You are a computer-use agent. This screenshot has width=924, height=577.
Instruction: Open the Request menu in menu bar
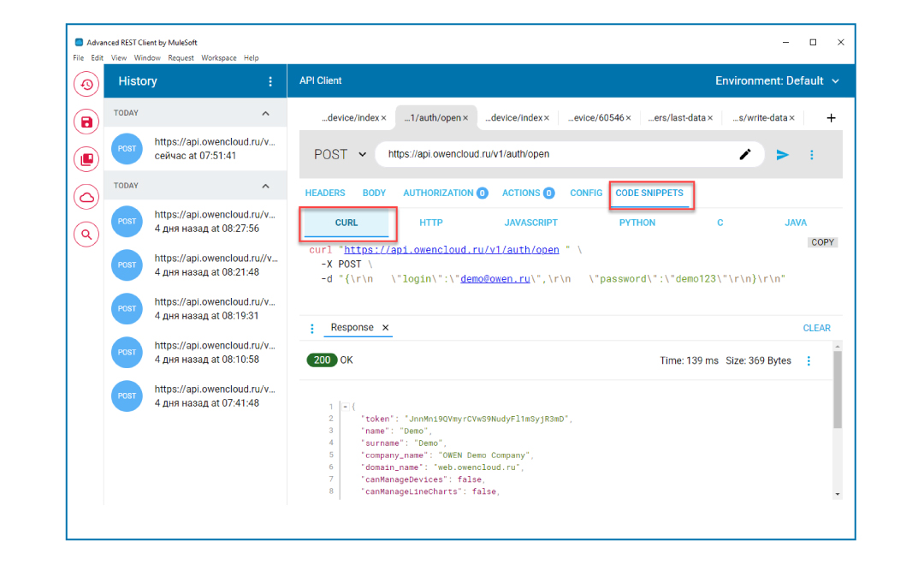click(x=181, y=58)
